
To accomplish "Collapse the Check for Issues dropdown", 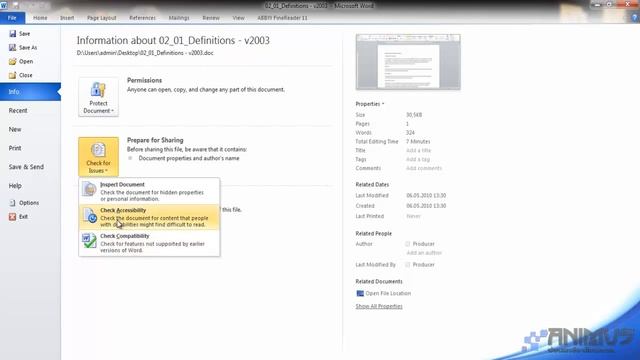I will click(98, 157).
